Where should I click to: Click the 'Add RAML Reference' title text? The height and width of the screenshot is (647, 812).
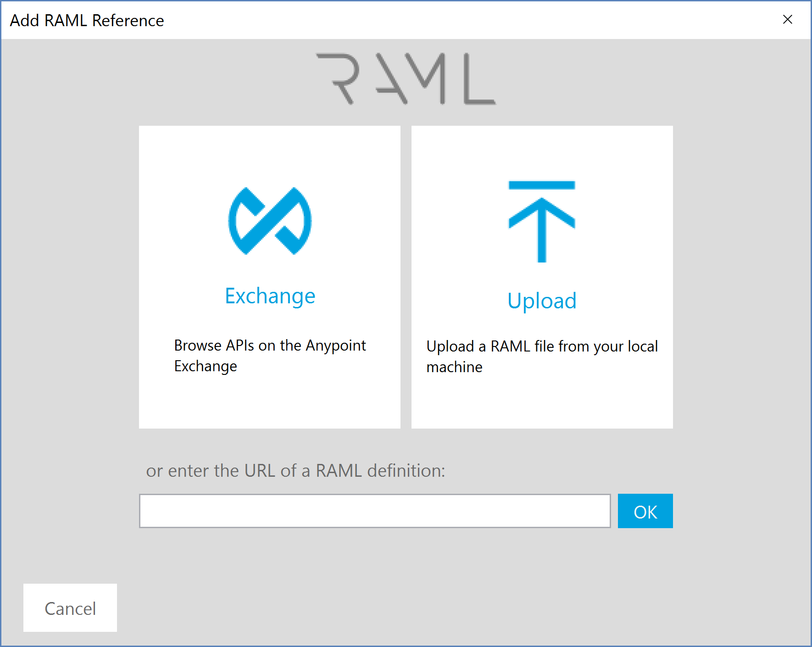click(87, 21)
